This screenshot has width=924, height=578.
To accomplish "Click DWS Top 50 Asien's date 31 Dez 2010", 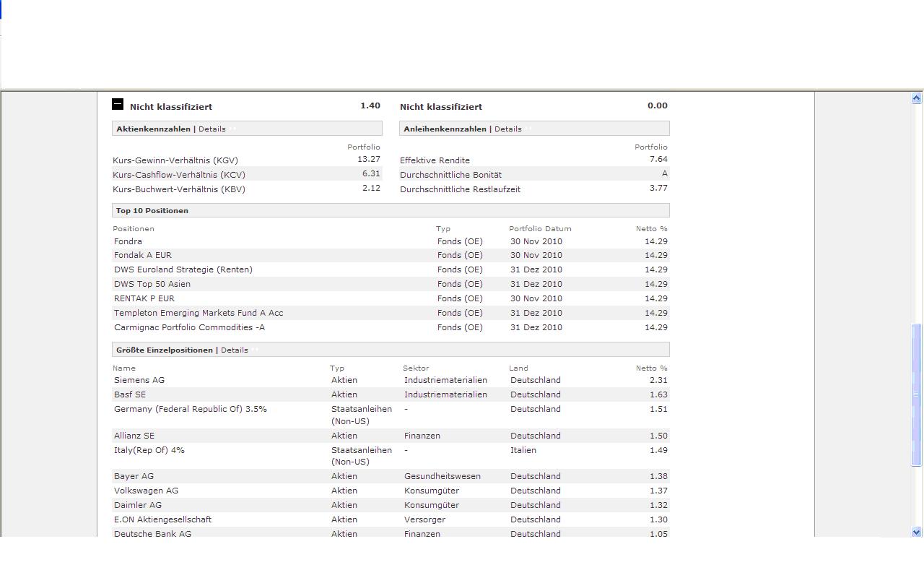I will (536, 284).
